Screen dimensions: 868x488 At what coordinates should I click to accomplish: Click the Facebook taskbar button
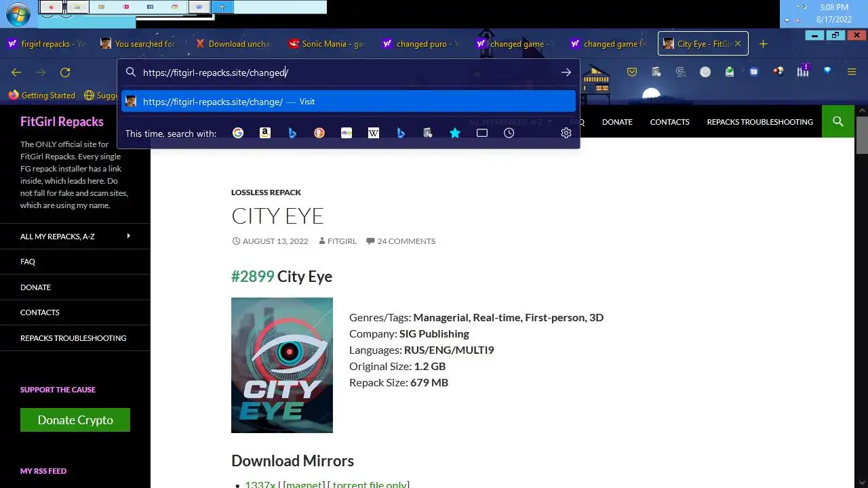(x=150, y=7)
